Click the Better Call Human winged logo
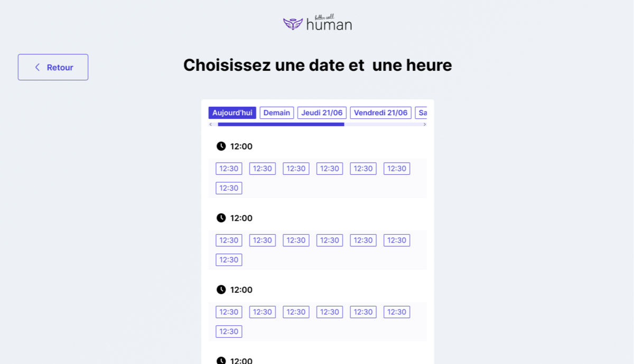The width and height of the screenshot is (634, 364). [x=318, y=23]
